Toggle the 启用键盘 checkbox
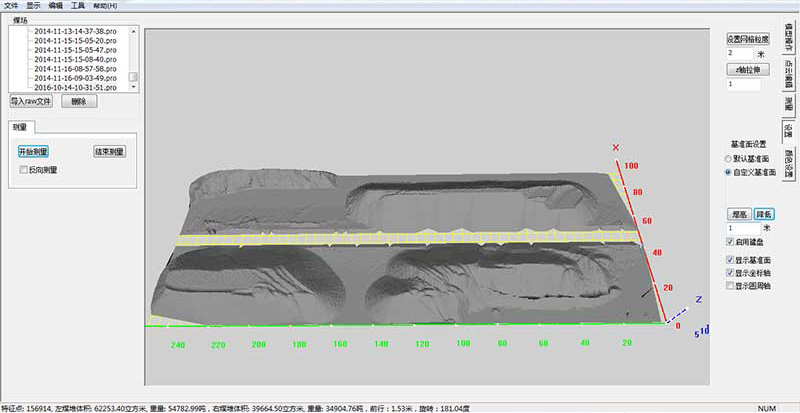Viewport: 800px width, 413px height. click(730, 242)
